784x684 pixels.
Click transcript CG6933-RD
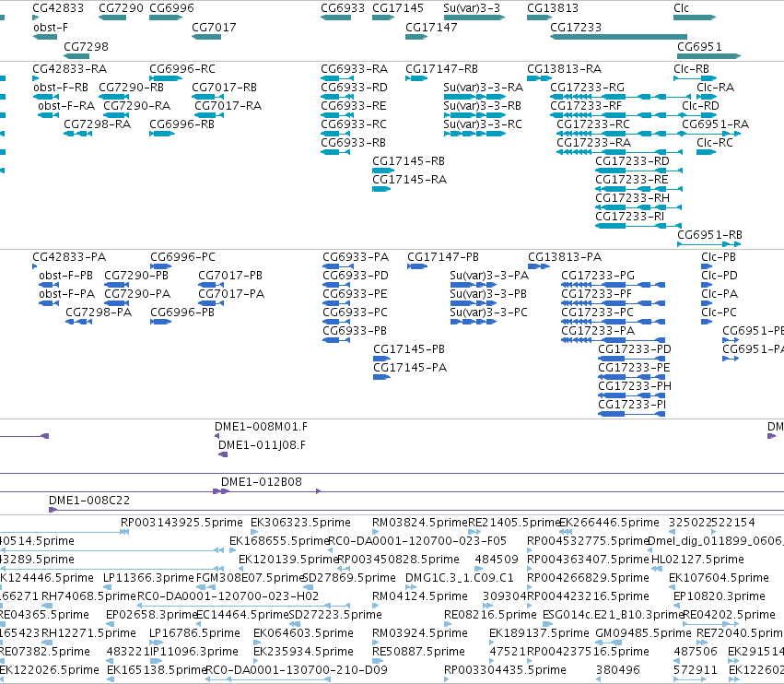point(354,87)
